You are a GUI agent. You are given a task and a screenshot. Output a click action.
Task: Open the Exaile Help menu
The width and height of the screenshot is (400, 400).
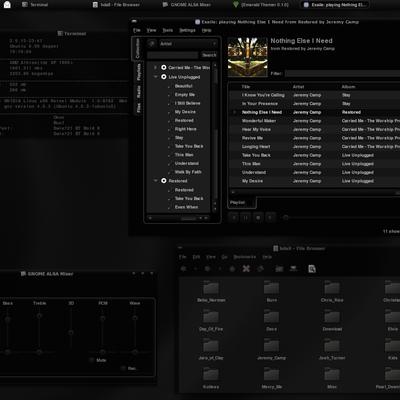[207, 30]
